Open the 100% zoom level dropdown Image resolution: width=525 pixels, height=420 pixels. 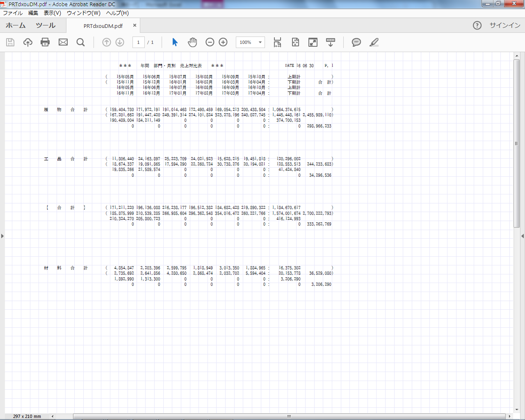pos(260,42)
